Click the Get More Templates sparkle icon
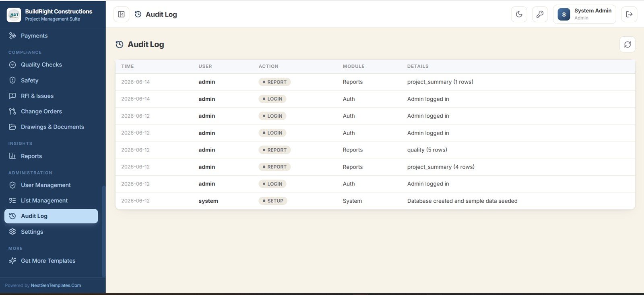 (12, 261)
